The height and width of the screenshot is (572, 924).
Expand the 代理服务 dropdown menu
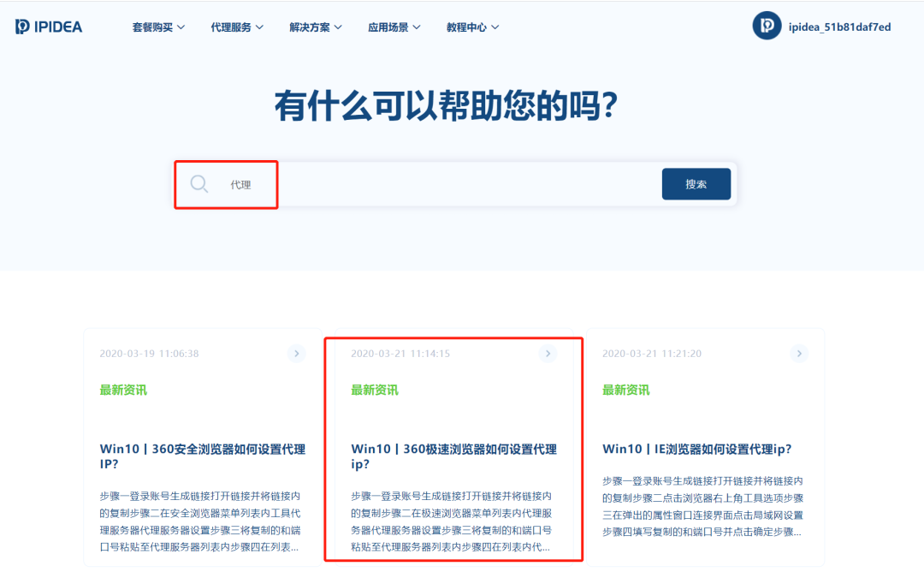coord(237,27)
